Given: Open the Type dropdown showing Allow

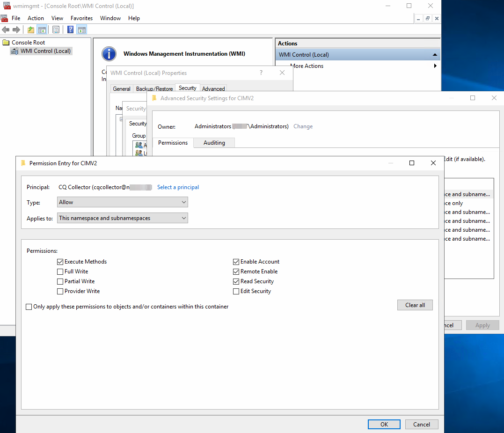Looking at the screenshot, I should [123, 202].
